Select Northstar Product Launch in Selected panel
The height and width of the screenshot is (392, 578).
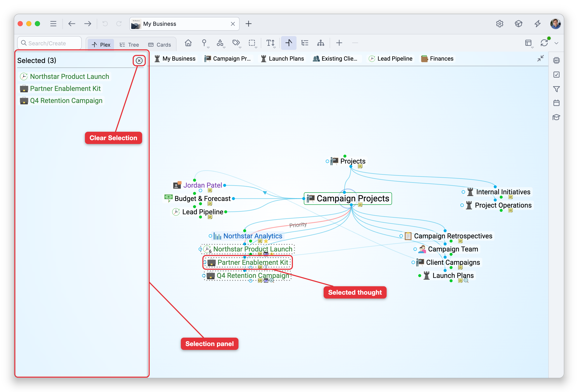[x=65, y=76]
